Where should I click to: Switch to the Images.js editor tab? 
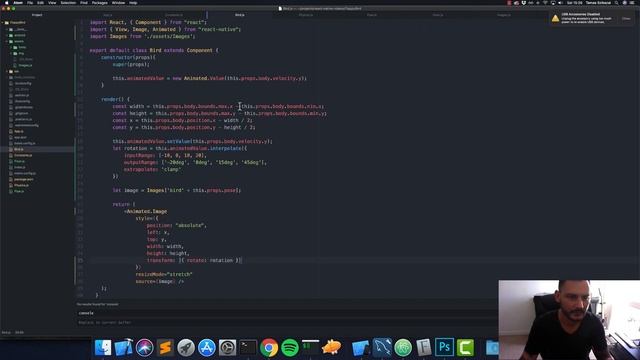(x=504, y=15)
